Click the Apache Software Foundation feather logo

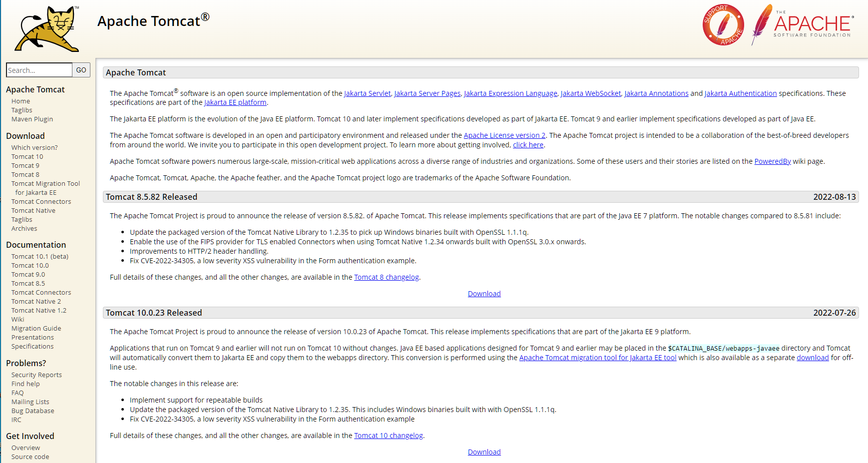[x=803, y=25]
